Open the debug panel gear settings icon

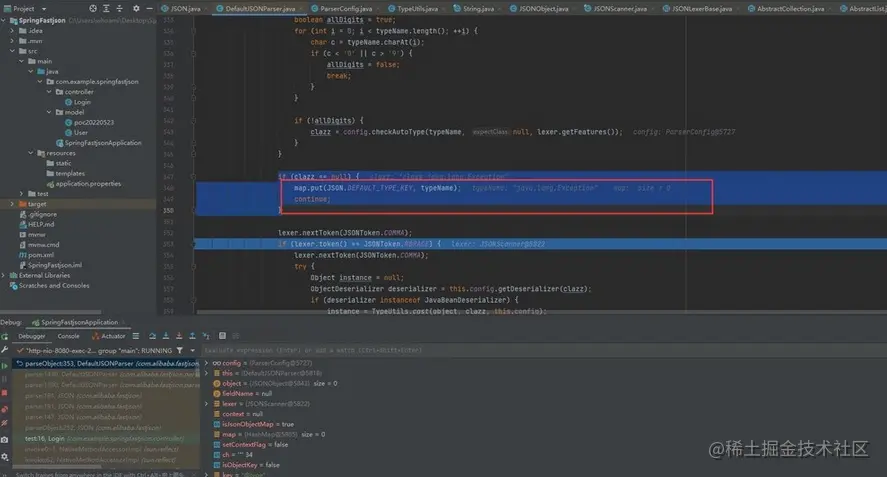(x=5, y=456)
